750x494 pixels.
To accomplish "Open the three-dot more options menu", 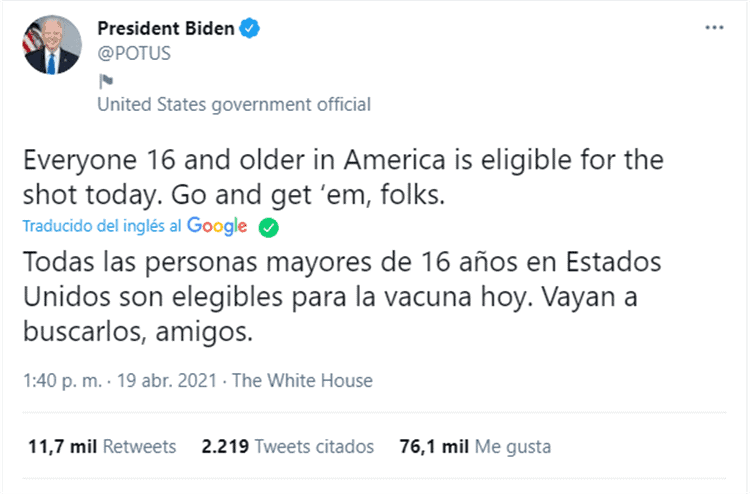I will coord(714,28).
